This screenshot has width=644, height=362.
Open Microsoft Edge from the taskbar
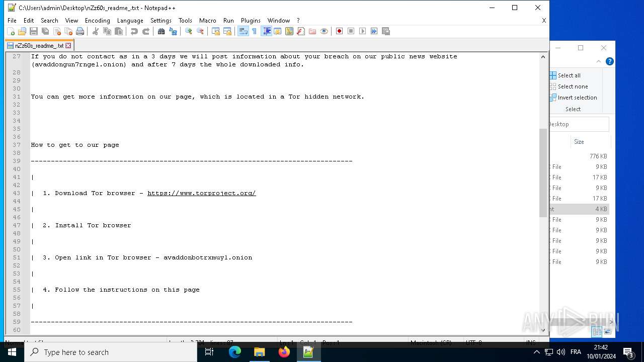click(x=235, y=352)
